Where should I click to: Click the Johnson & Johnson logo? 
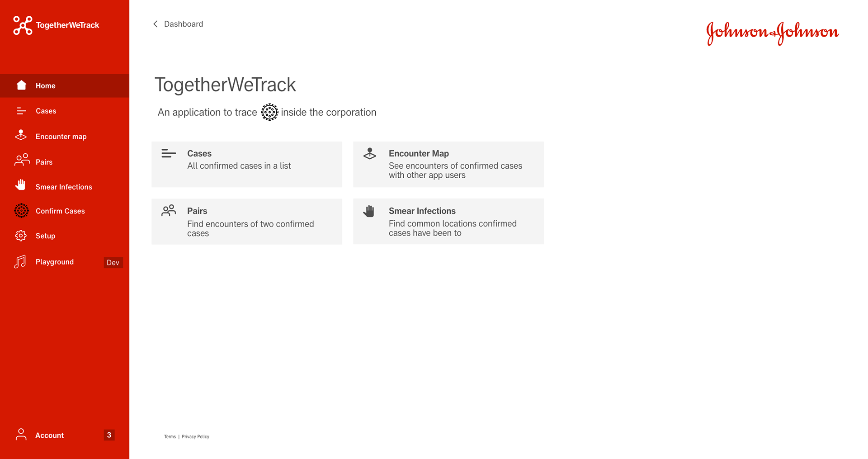773,33
